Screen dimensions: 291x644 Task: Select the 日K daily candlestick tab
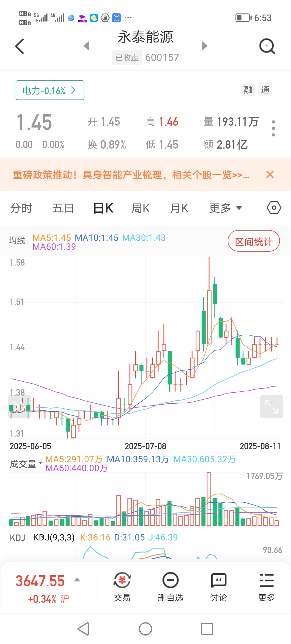point(103,208)
